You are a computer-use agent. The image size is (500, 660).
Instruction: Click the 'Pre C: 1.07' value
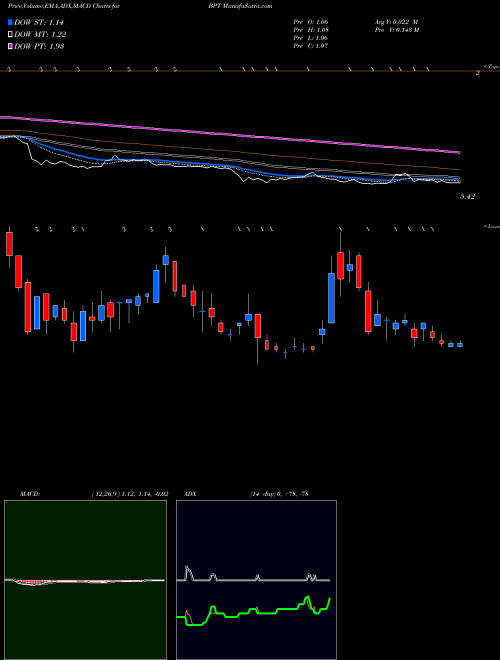[311, 46]
